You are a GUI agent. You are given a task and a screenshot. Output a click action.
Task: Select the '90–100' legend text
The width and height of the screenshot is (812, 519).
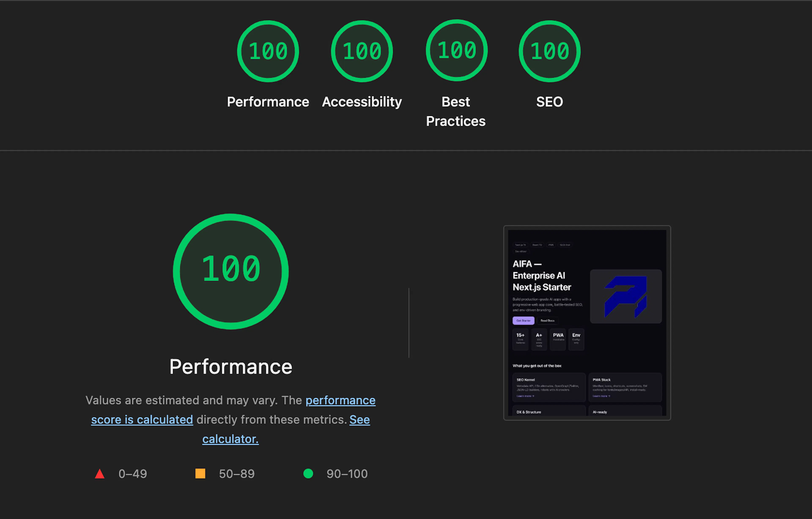pyautogui.click(x=347, y=474)
